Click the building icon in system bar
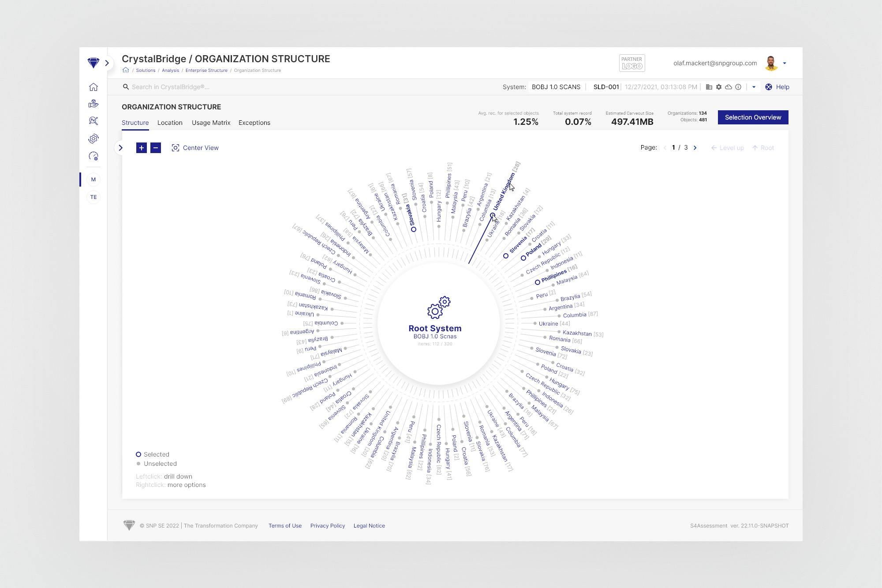Image resolution: width=882 pixels, height=588 pixels. click(x=709, y=87)
